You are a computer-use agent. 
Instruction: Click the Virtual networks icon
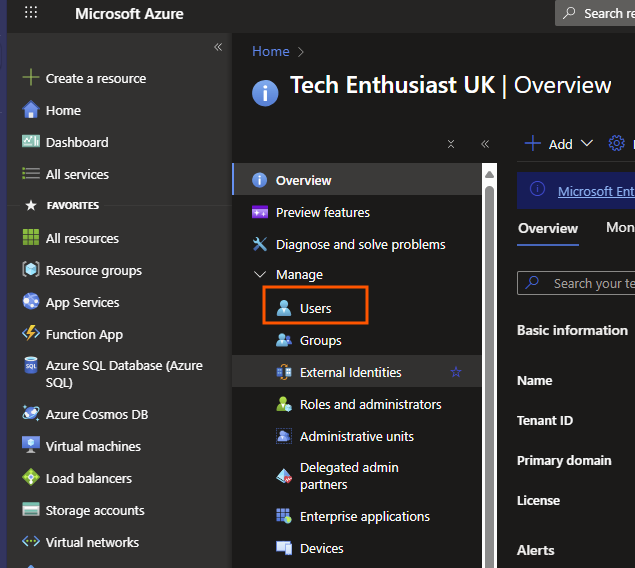31,541
